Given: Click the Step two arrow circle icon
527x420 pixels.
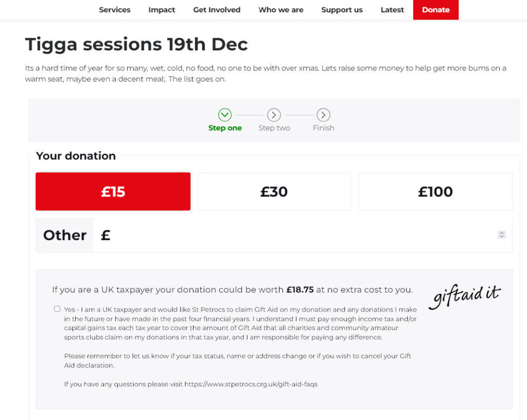Looking at the screenshot, I should pos(274,115).
